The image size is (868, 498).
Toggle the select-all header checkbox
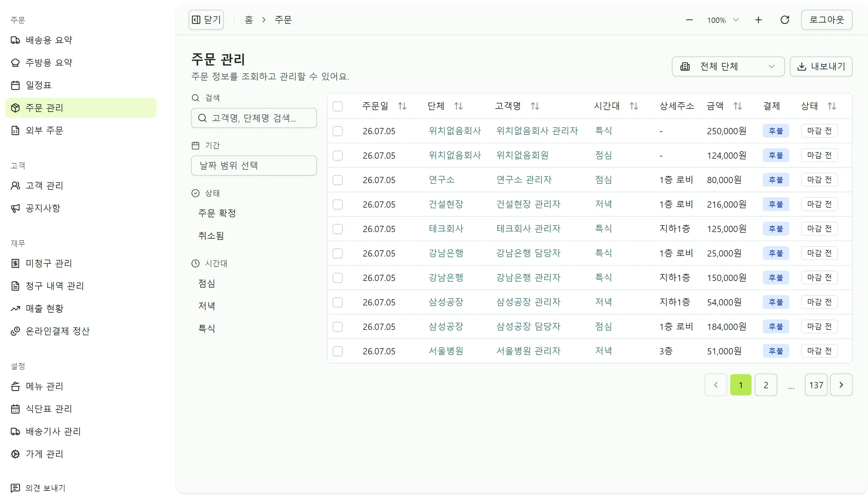tap(338, 106)
